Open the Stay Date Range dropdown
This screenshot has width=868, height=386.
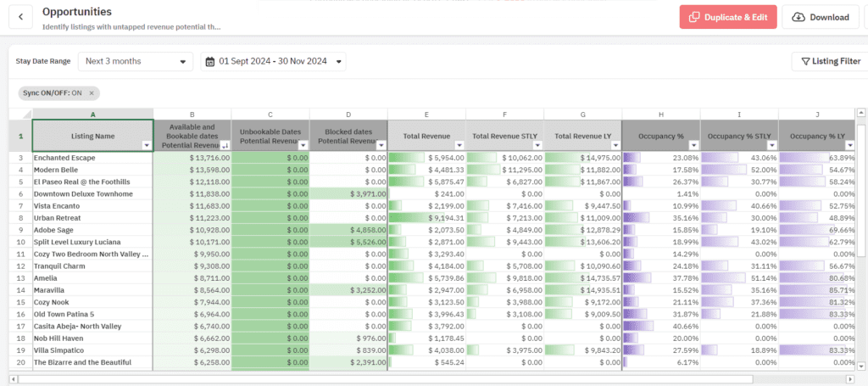pos(136,61)
